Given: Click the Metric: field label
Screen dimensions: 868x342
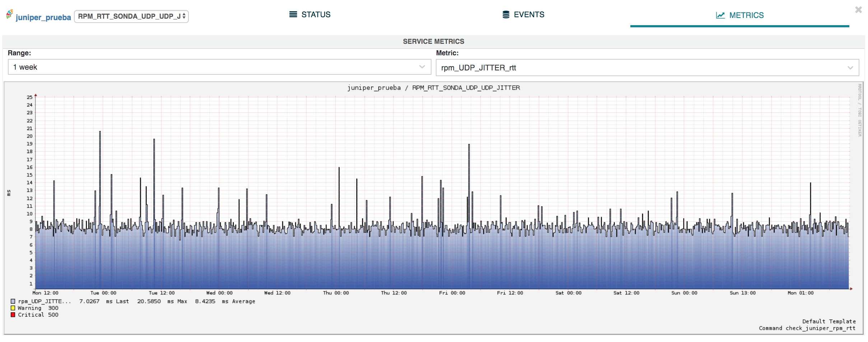Looking at the screenshot, I should pos(447,53).
